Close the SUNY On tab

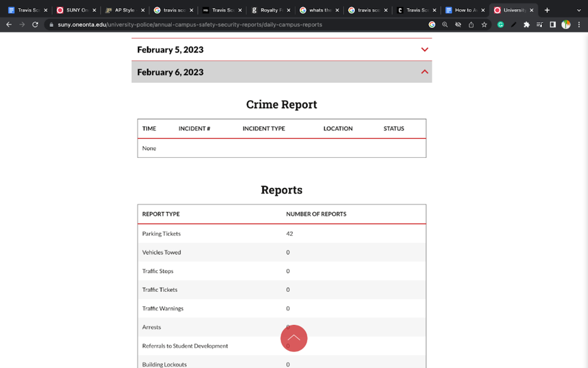coord(94,10)
